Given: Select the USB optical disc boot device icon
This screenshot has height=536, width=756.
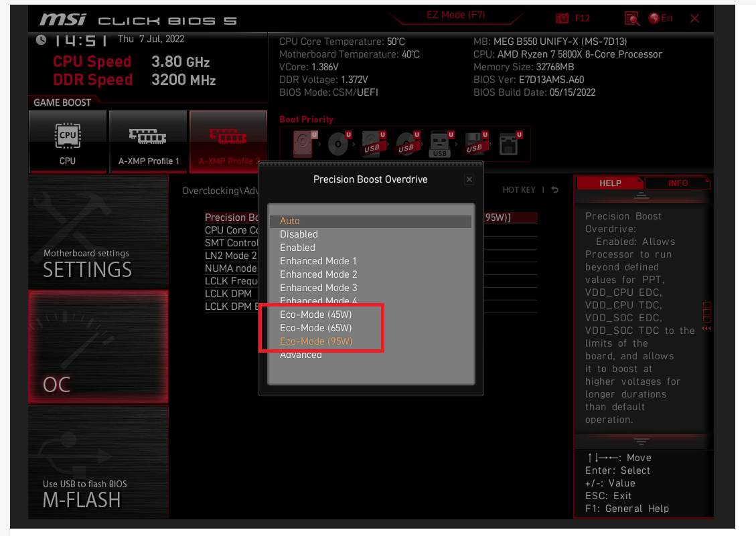Looking at the screenshot, I should [408, 144].
